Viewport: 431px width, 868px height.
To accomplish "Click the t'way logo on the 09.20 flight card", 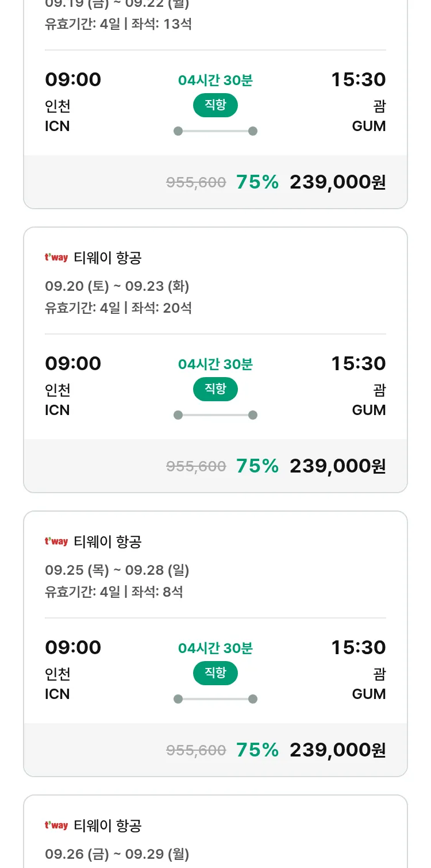I will pos(56,258).
